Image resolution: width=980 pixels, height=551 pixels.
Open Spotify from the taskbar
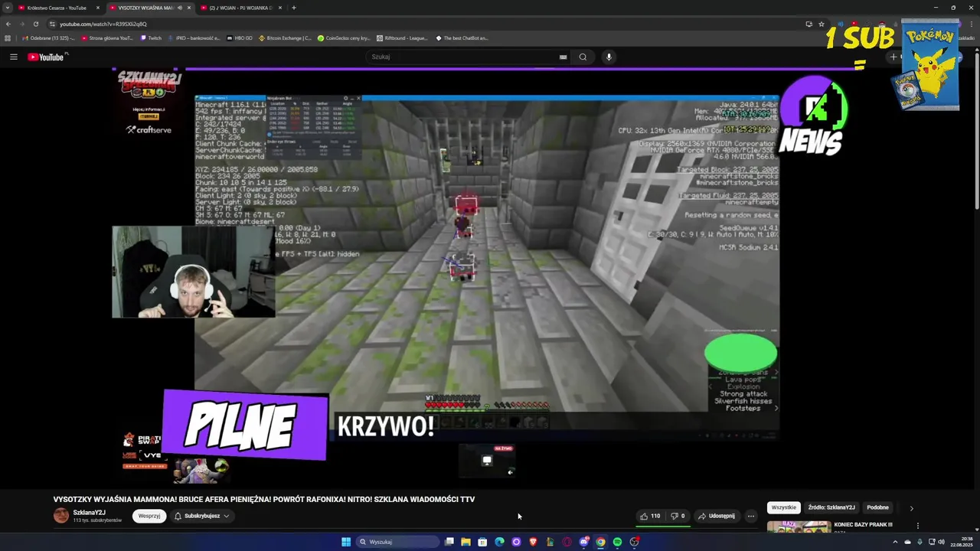(x=617, y=542)
